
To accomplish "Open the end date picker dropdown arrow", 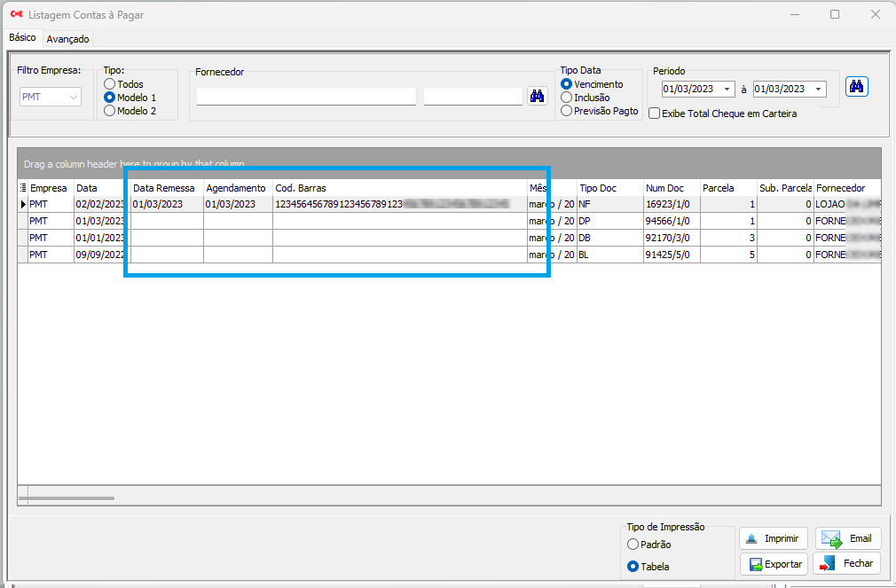I will 818,89.
